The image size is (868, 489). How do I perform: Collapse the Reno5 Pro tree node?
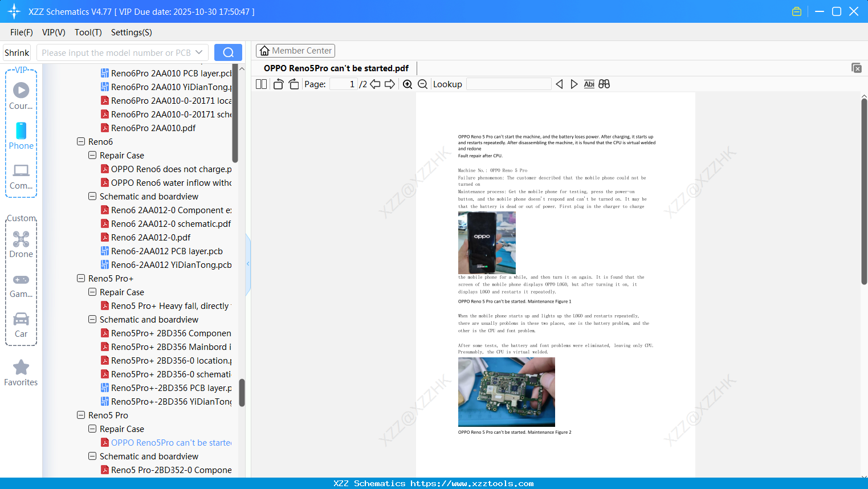pyautogui.click(x=81, y=415)
